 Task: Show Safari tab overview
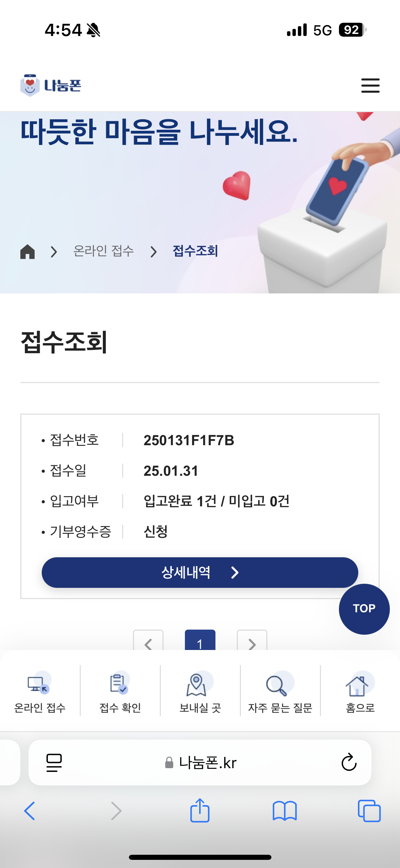point(369,811)
